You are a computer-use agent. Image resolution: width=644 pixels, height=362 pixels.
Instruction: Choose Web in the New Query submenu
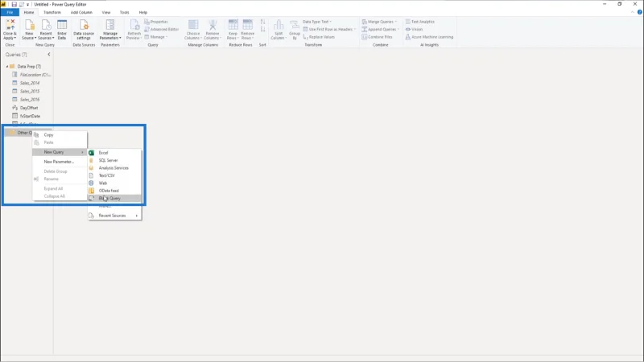114,183
